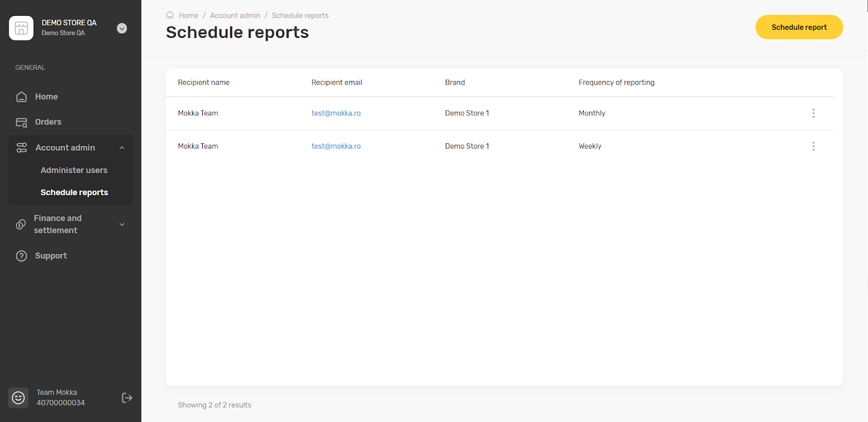Open Orders in sidebar menu
868x422 pixels.
coord(48,122)
